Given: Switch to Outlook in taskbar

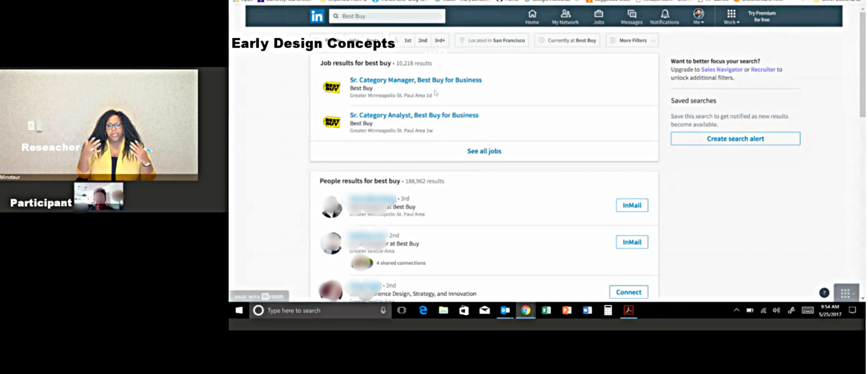Looking at the screenshot, I should [505, 310].
